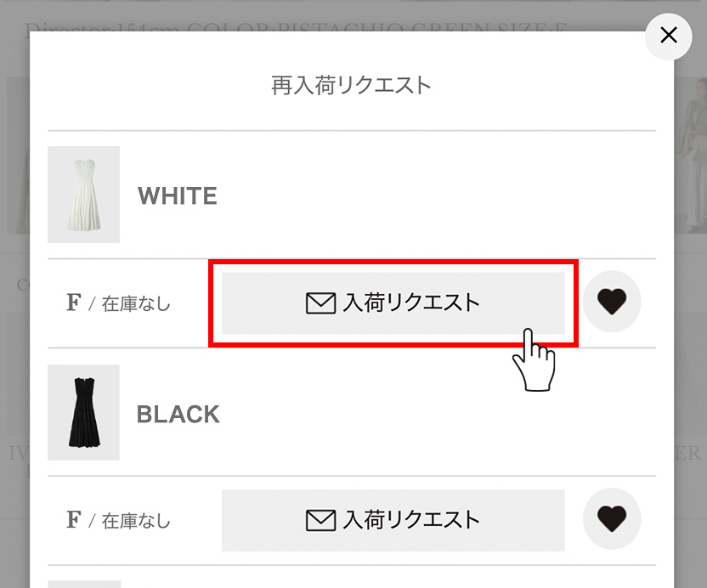Viewport: 707px width, 588px height.
Task: Click the BLACK size F 在庫なし text
Action: [119, 520]
